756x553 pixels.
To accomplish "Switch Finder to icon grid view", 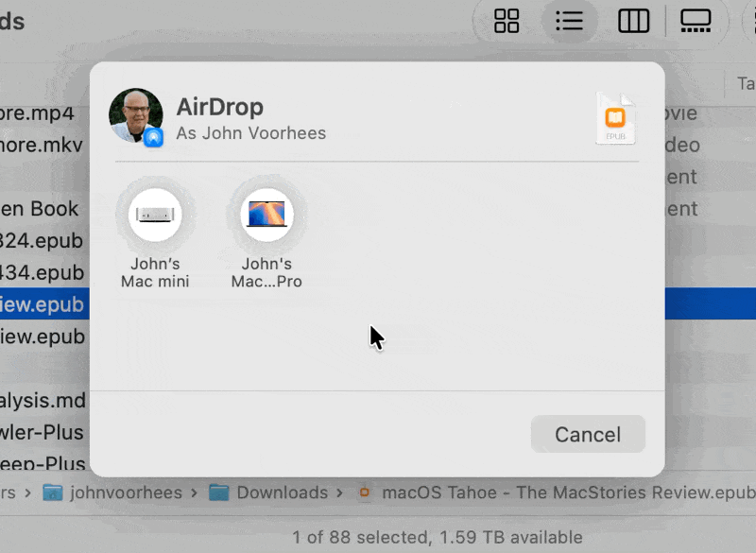I will (507, 21).
